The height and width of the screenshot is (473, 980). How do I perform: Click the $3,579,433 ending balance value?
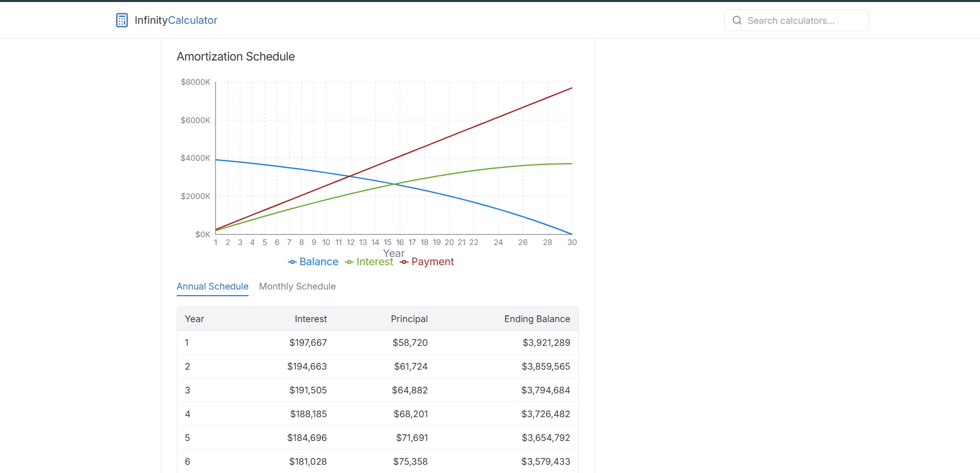(x=545, y=461)
